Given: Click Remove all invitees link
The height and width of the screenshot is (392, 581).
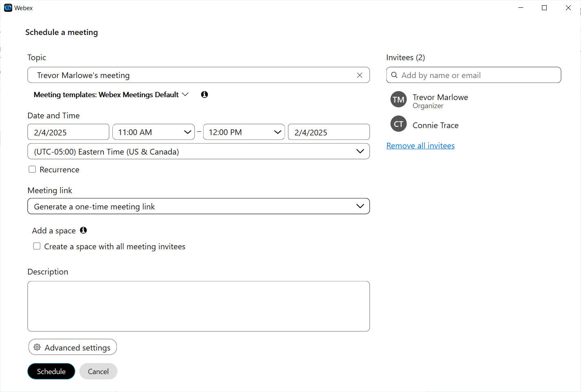Looking at the screenshot, I should click(421, 146).
